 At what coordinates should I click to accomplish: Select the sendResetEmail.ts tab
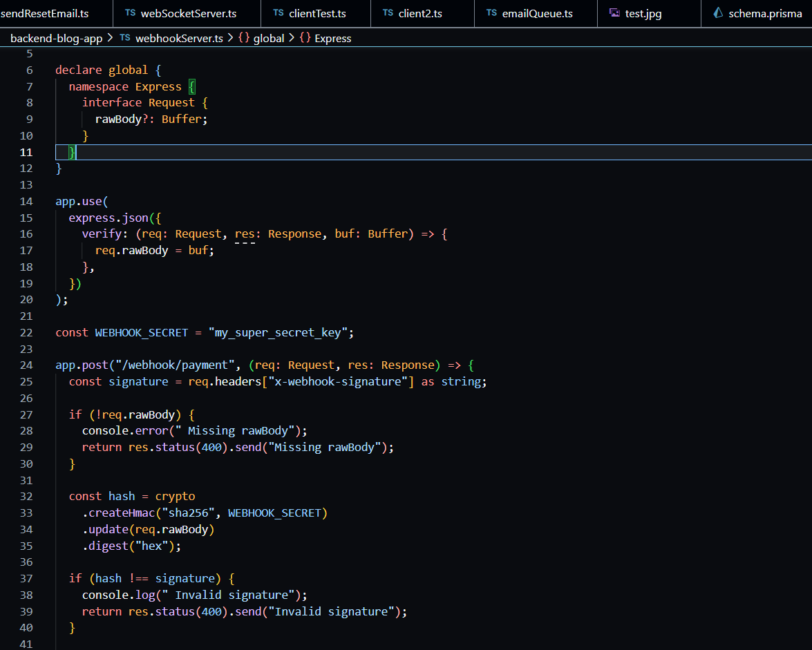44,13
